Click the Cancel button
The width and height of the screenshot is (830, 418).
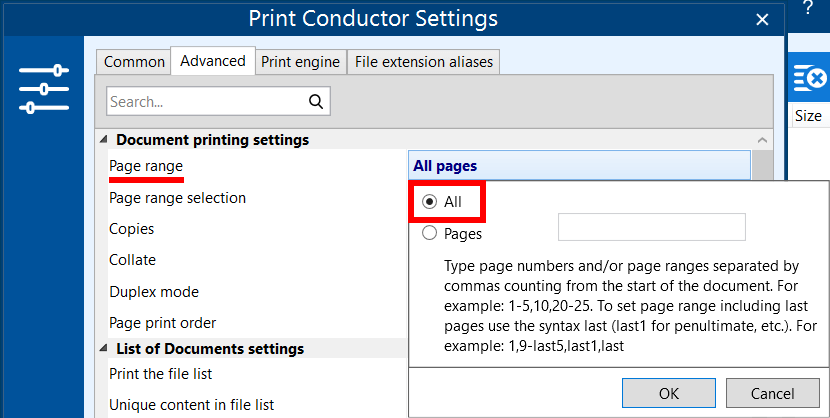click(x=772, y=393)
